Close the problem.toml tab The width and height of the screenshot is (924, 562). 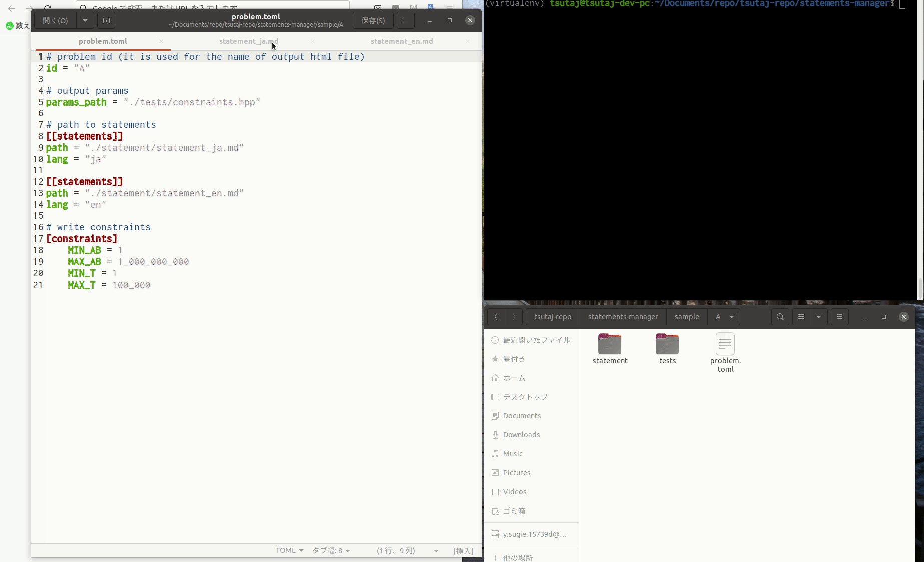coord(161,41)
